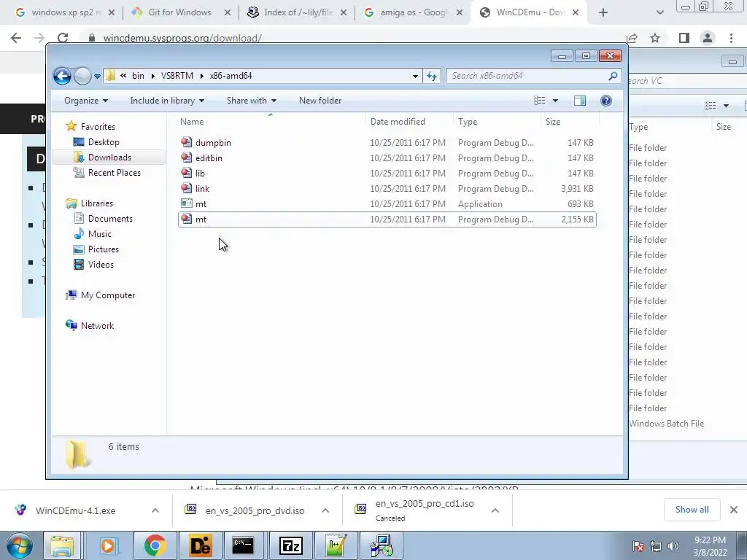
Task: Select the mt Application file
Action: pos(387,204)
